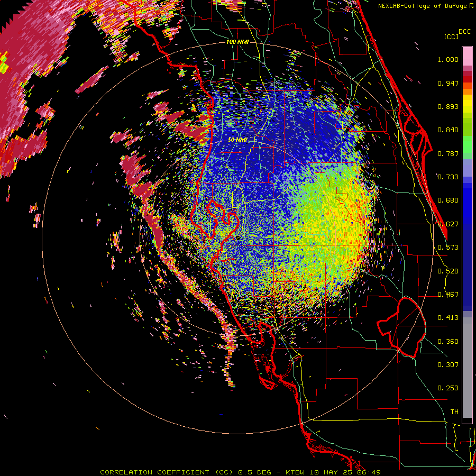This screenshot has height=476, width=476.
Task: Click the yellow segment of the color bar
Action: pyautogui.click(x=467, y=104)
